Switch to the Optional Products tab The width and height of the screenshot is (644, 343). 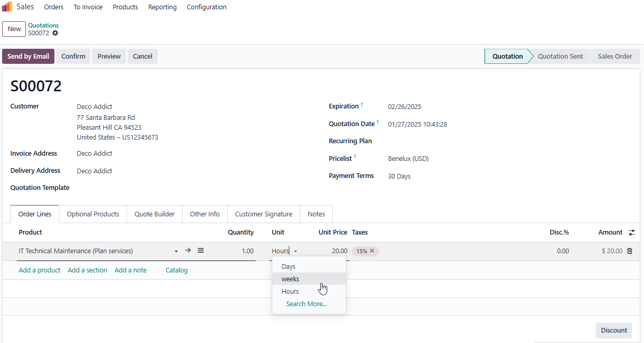coord(93,214)
